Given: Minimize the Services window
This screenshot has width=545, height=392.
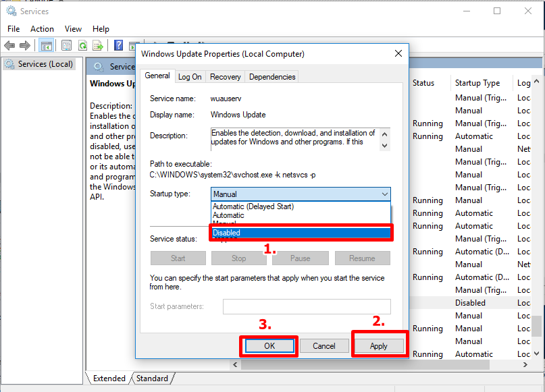Looking at the screenshot, I should pos(467,11).
